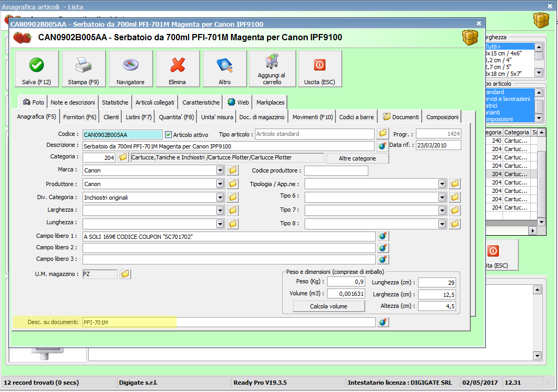Click the folder icon beside U.M. magazzino

point(125,274)
